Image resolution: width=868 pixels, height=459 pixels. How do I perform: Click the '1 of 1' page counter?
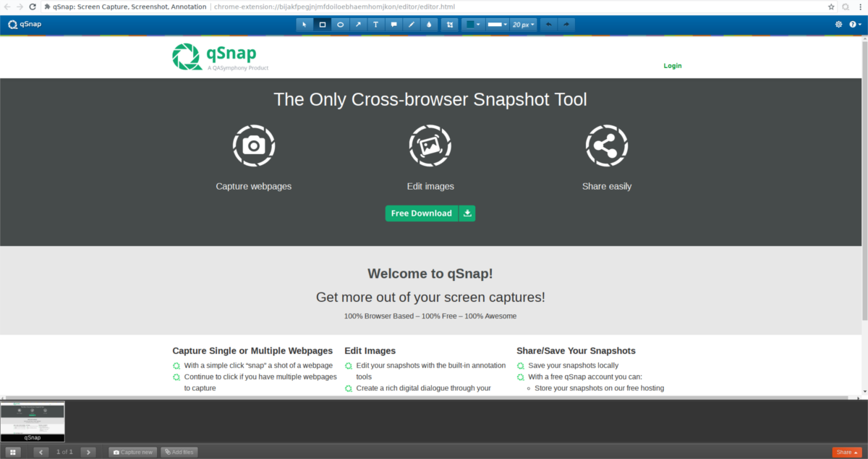click(64, 452)
